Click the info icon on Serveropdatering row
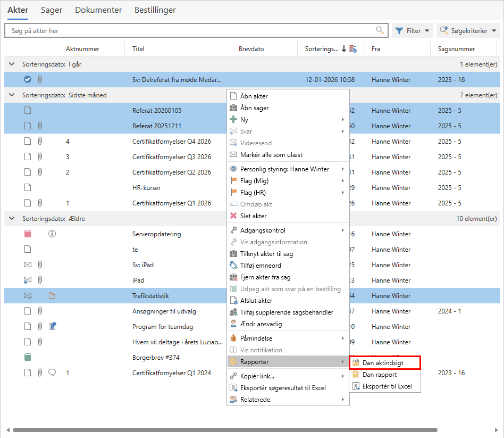This screenshot has width=504, height=438. point(52,234)
